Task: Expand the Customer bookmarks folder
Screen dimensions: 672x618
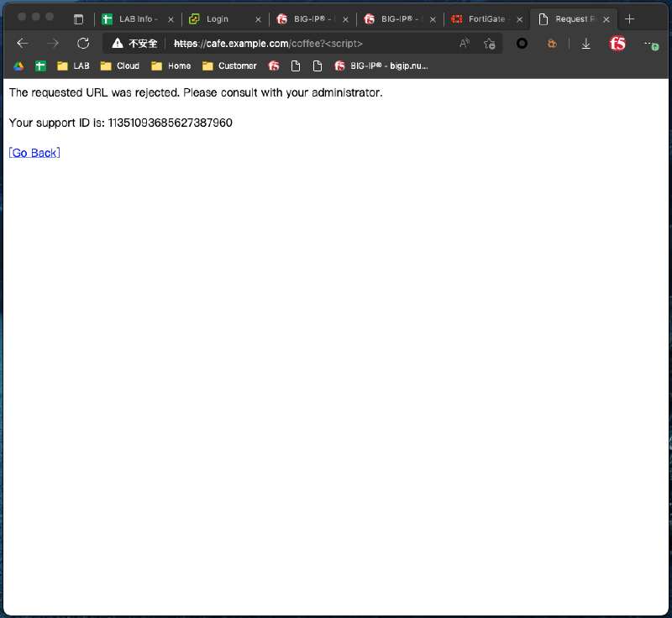Action: pos(229,65)
